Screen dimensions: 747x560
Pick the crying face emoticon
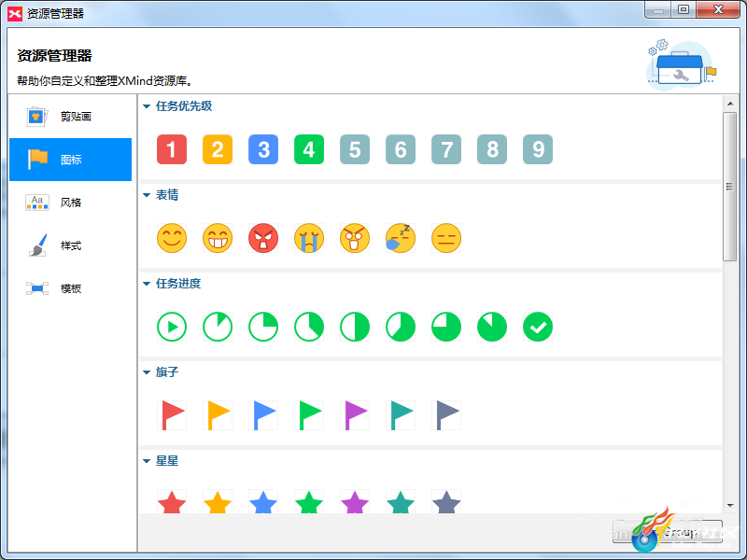pyautogui.click(x=309, y=238)
